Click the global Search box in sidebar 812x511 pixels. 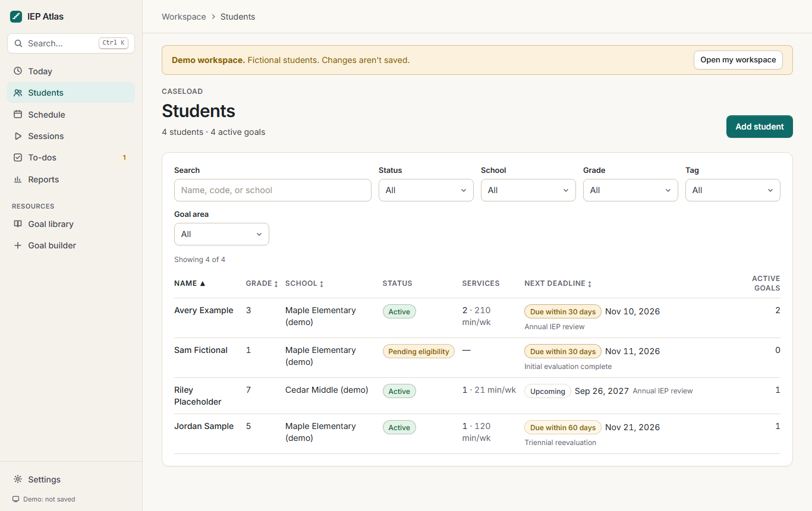pos(71,43)
